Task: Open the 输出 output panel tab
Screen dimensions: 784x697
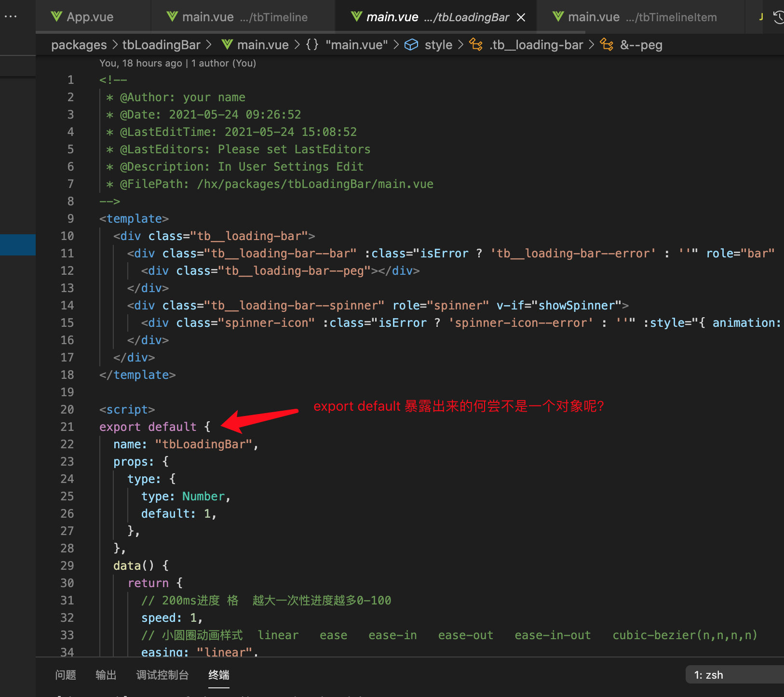Action: pyautogui.click(x=106, y=675)
